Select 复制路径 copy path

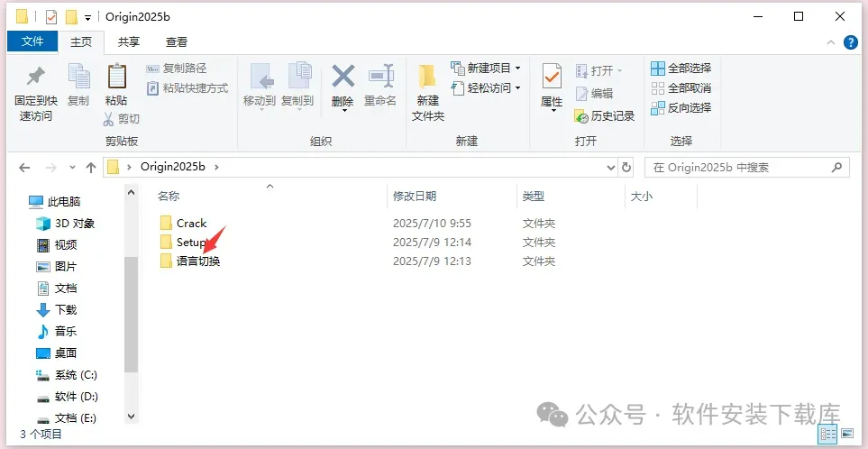(177, 69)
